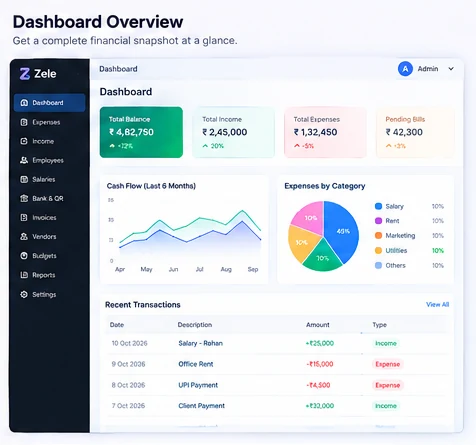Go to Income in the sidebar
This screenshot has height=445, width=476.
(49, 141)
